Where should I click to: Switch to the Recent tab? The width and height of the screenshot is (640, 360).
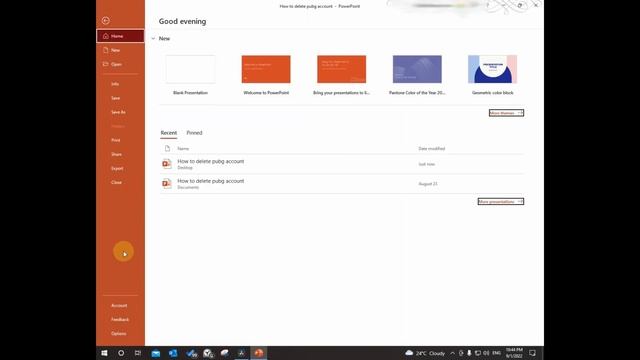point(169,133)
